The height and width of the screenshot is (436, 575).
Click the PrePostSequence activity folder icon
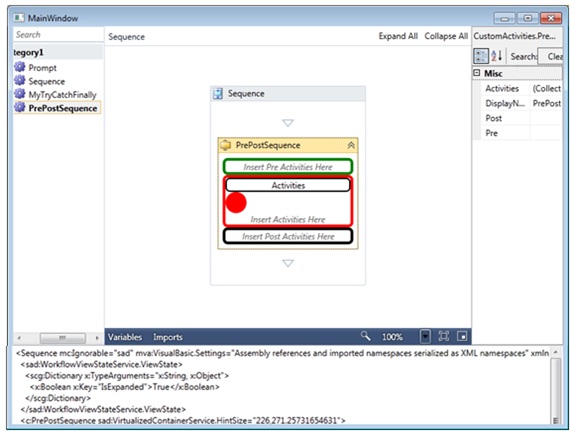(225, 145)
